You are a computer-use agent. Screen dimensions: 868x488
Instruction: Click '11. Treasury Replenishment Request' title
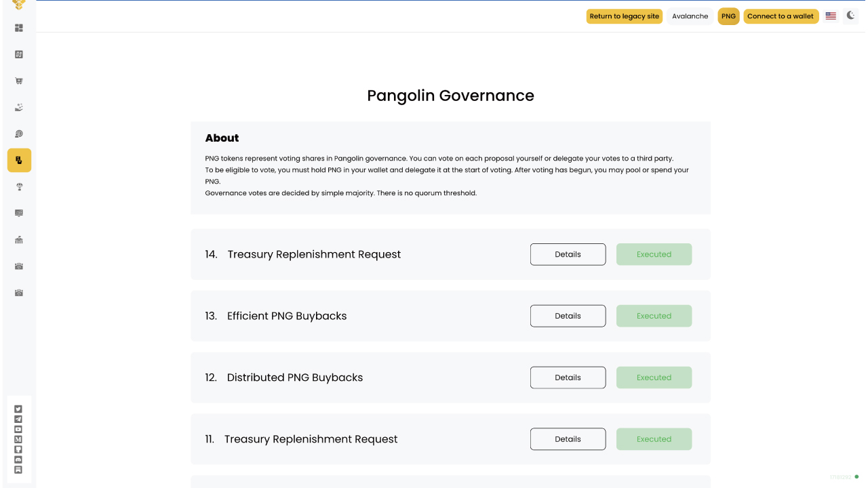pos(301,439)
